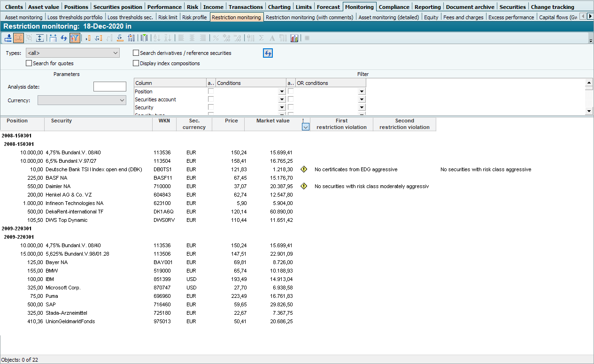Check Display index compositions option

(x=136, y=63)
